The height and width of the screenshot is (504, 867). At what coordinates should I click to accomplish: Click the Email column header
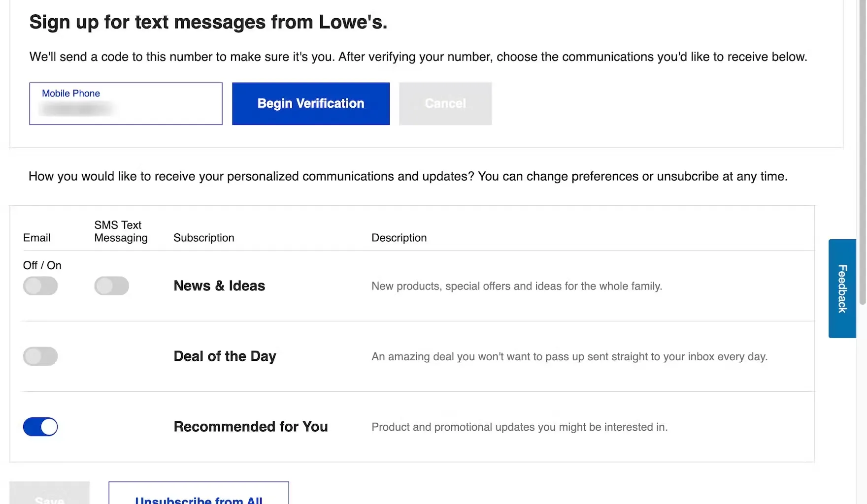pos(37,238)
